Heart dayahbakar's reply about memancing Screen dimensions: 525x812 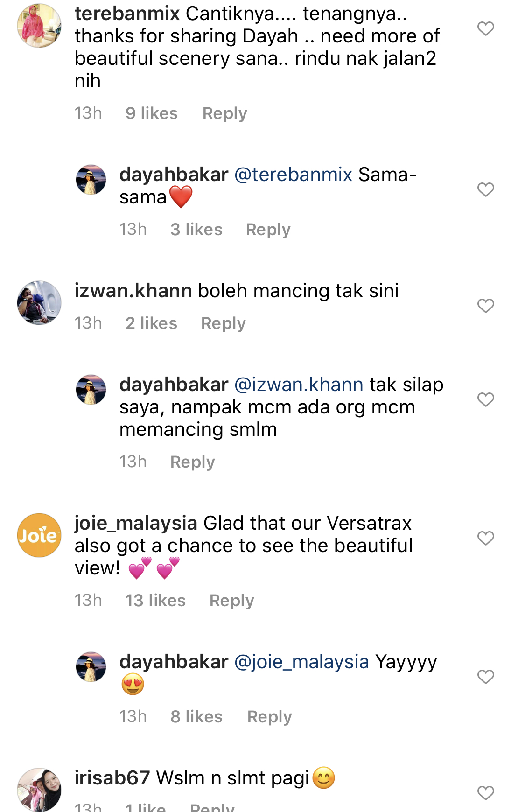(x=485, y=399)
